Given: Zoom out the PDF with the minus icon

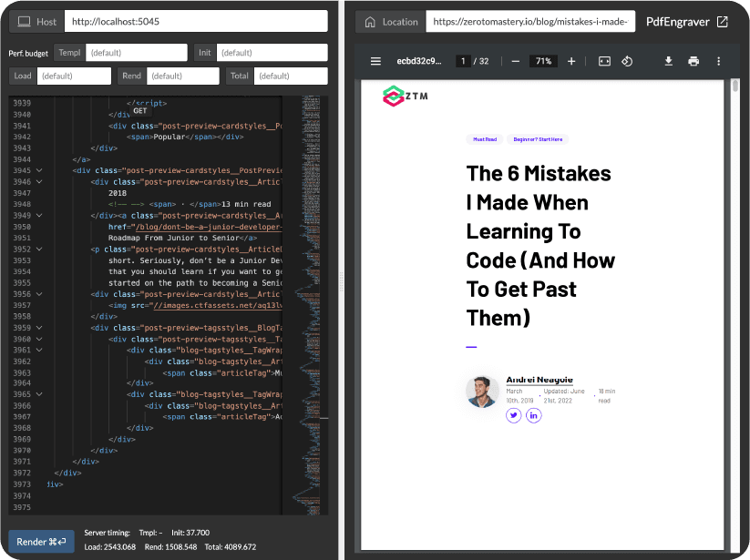Looking at the screenshot, I should pos(515,61).
